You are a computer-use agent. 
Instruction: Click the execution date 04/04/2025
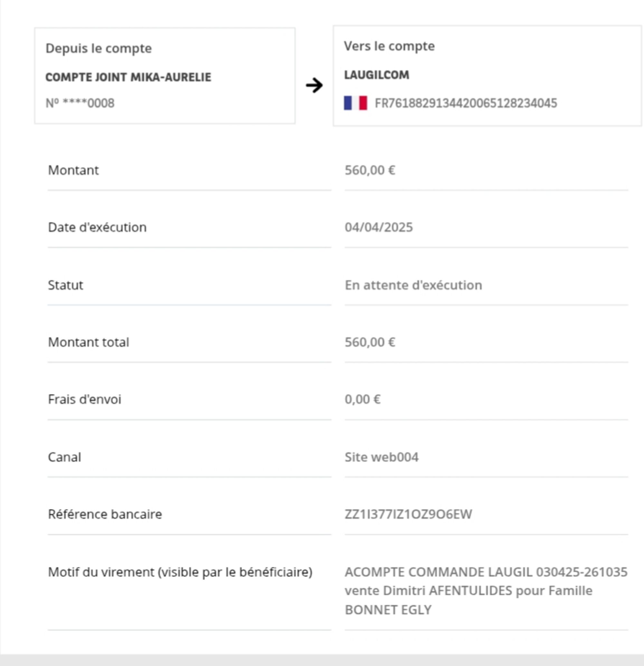[378, 227]
